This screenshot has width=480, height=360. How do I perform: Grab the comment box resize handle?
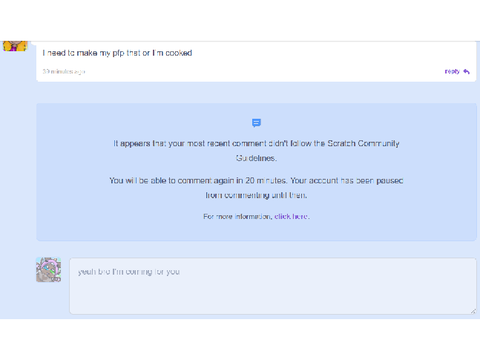tap(473, 311)
